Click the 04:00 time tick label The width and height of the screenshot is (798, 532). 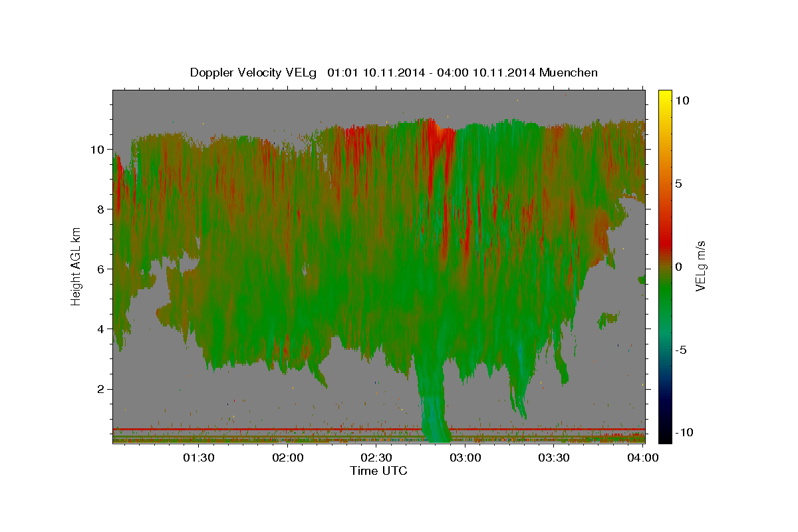point(643,458)
